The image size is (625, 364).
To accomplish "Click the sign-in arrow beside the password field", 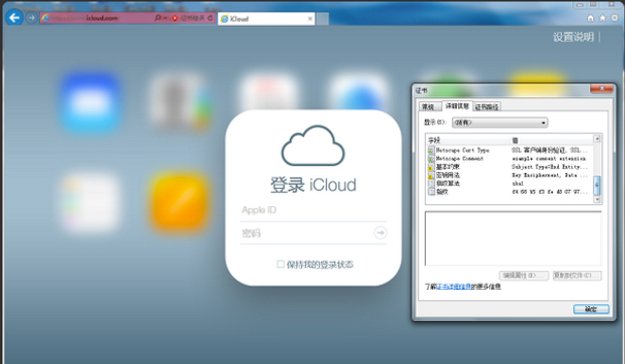I will tap(380, 233).
